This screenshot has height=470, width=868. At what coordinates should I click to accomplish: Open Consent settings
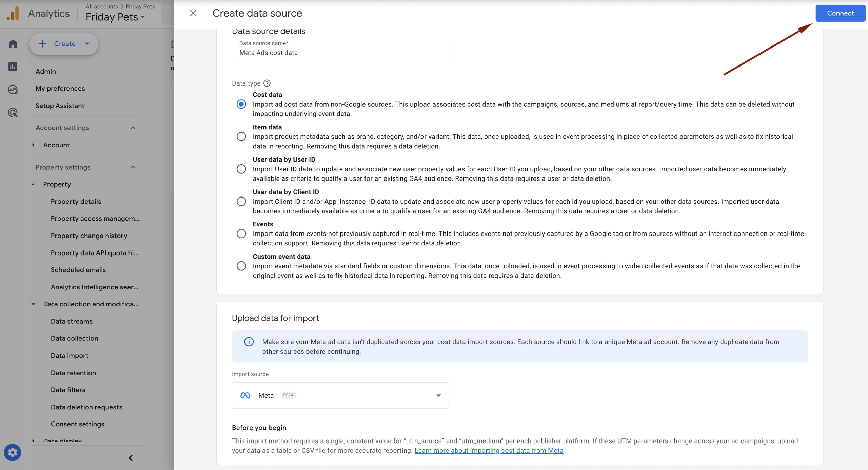click(x=78, y=424)
